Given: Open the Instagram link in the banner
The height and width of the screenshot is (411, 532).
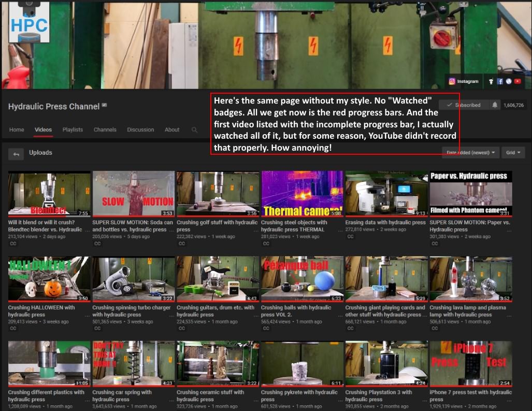Looking at the screenshot, I should (464, 81).
